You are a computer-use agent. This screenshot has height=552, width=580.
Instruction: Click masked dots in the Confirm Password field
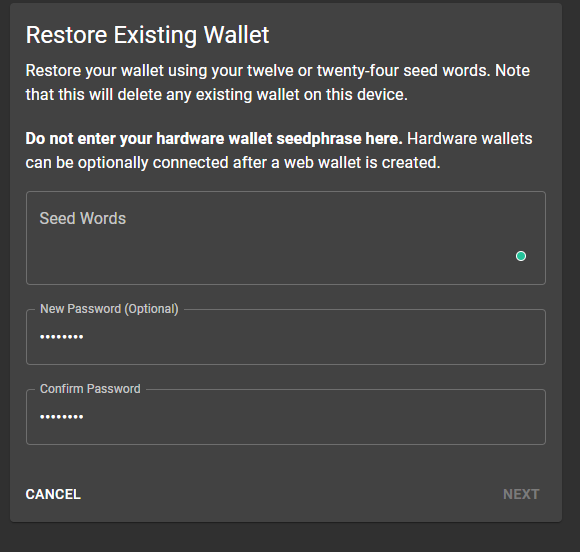coord(61,417)
